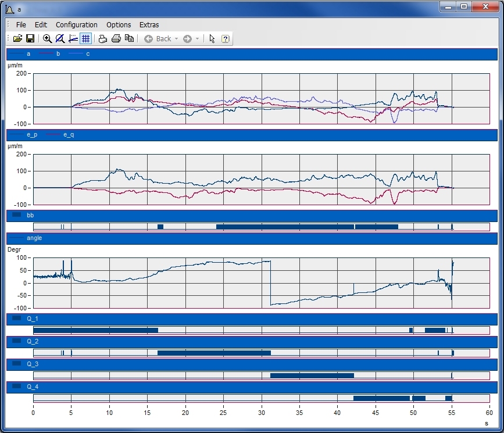This screenshot has width=504, height=433.
Task: Click the color swatch beside Q_3
Action: [x=16, y=364]
